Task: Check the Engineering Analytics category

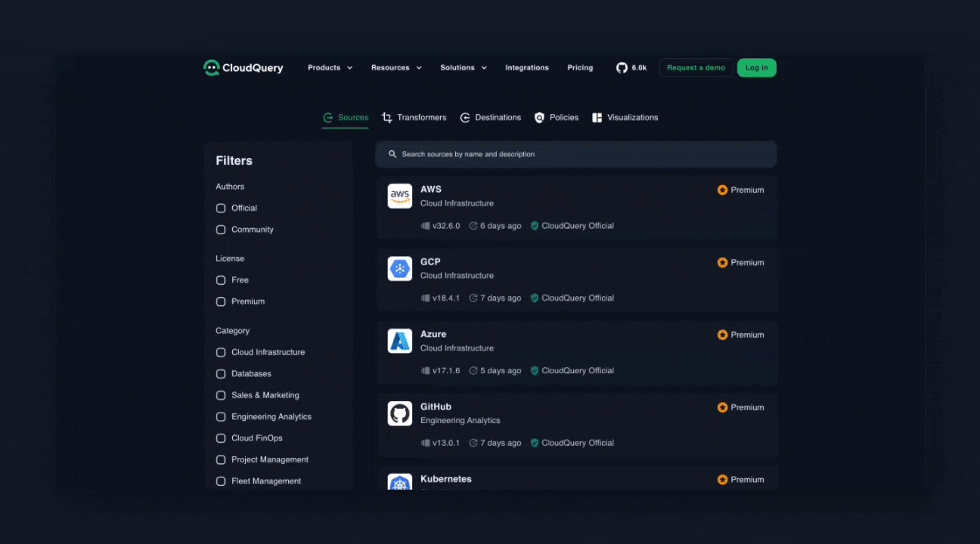Action: [221, 417]
